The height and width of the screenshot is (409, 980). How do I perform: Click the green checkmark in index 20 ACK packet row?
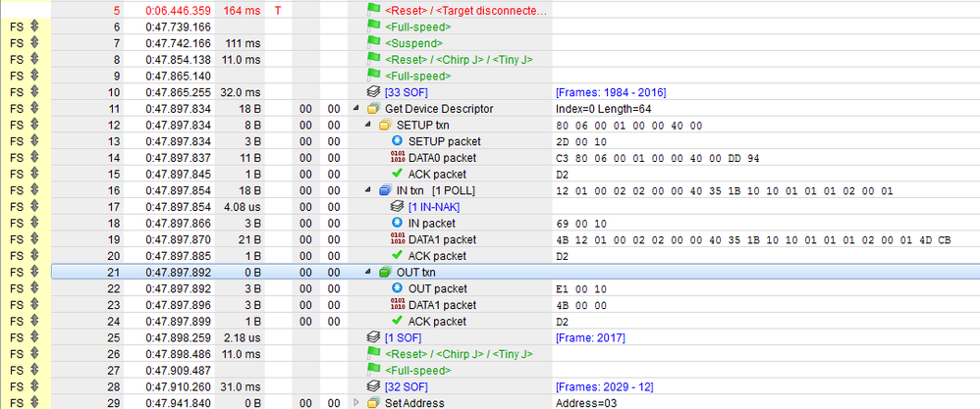[x=397, y=255]
